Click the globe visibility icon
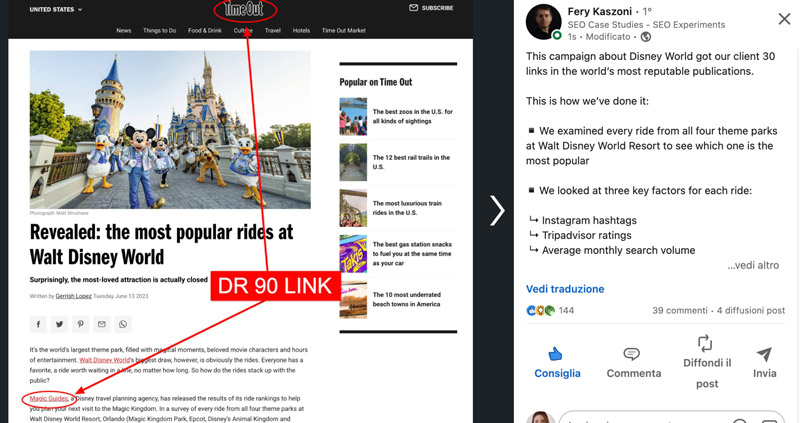Screen dimensions: 800x423 645,37
